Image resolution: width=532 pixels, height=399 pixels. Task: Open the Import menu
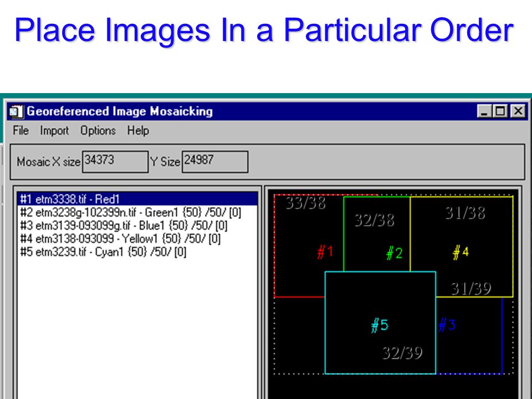tap(54, 131)
